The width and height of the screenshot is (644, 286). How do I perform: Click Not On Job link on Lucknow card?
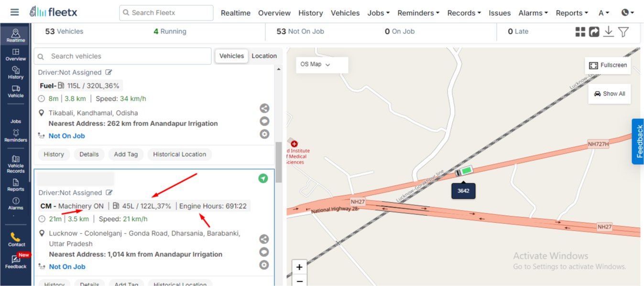coord(67,267)
